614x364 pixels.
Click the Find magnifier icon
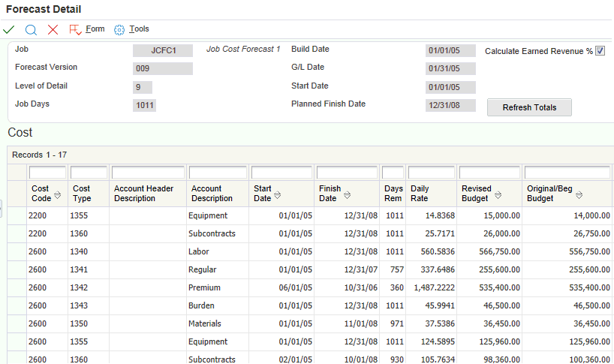[31, 29]
